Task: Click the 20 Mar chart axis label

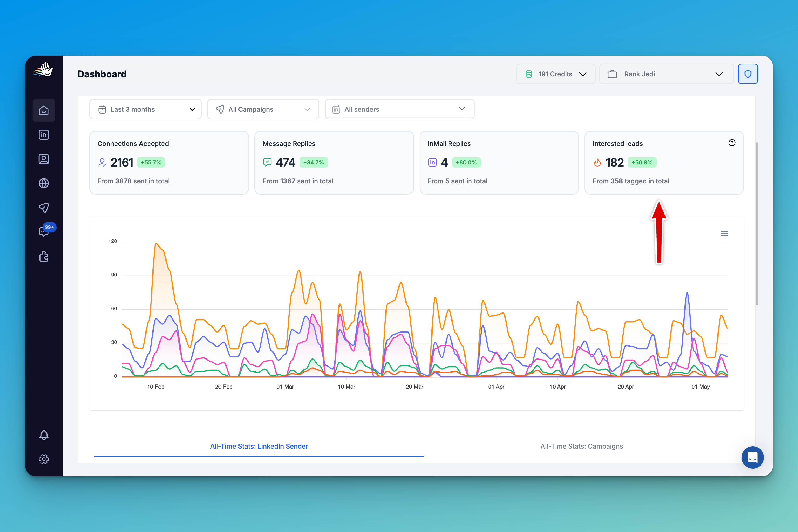Action: [x=415, y=387]
